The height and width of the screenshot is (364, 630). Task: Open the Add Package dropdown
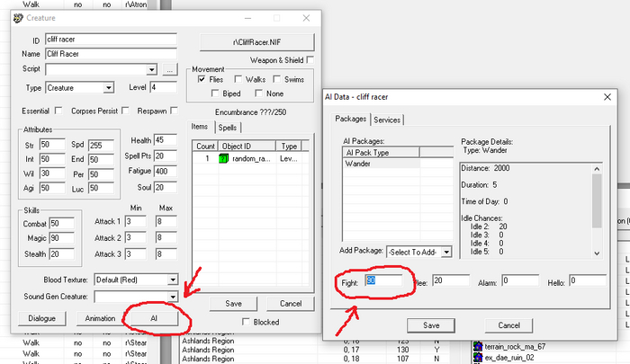pos(446,252)
